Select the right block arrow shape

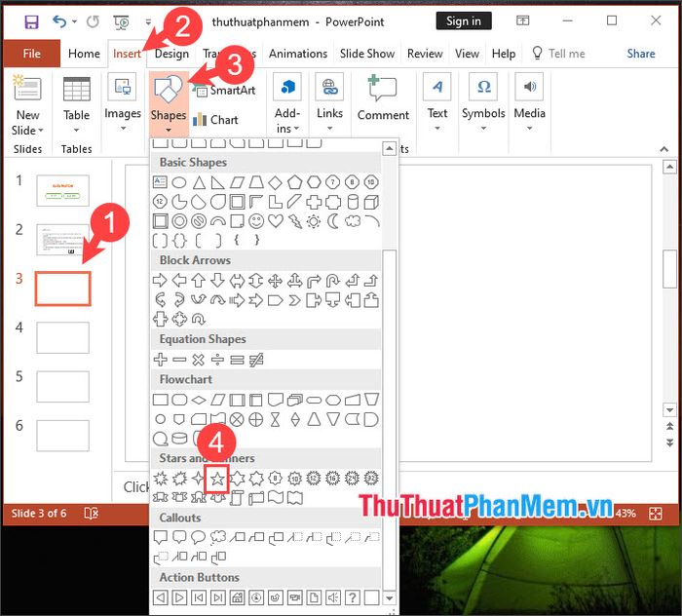pyautogui.click(x=161, y=281)
